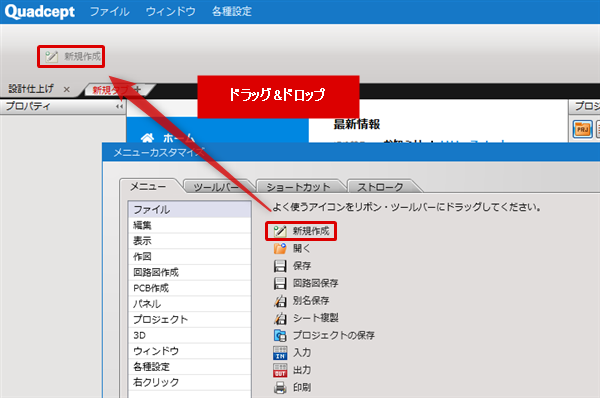Click the 入力 command label

(x=302, y=353)
